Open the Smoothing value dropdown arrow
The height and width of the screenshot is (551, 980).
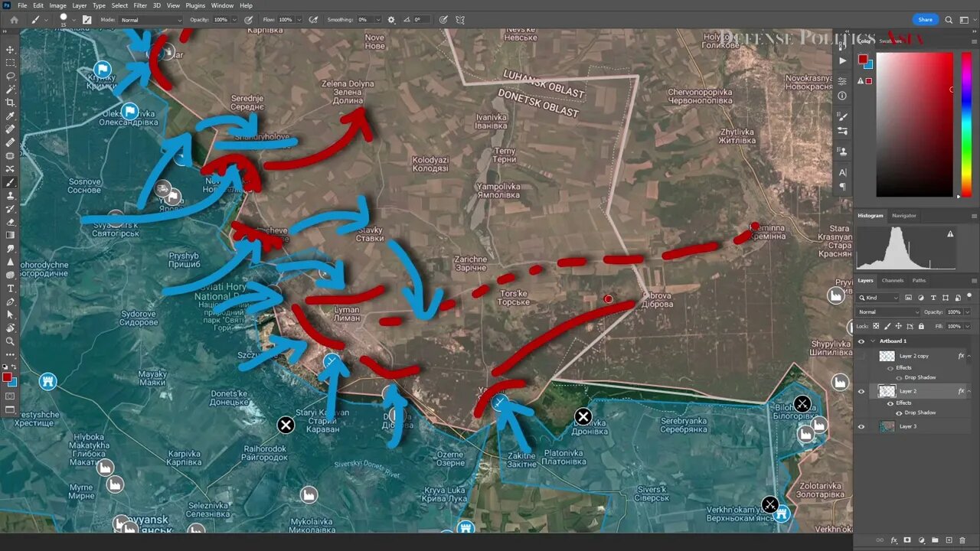(x=379, y=20)
